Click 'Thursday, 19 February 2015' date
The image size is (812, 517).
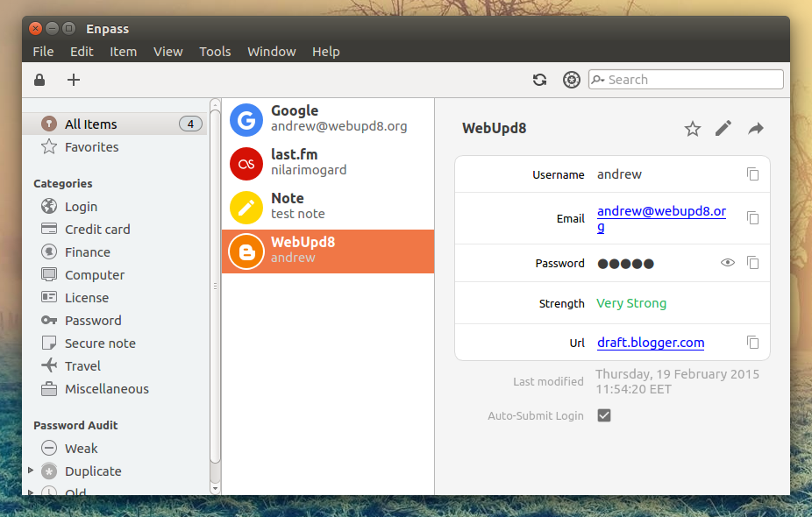point(677,374)
